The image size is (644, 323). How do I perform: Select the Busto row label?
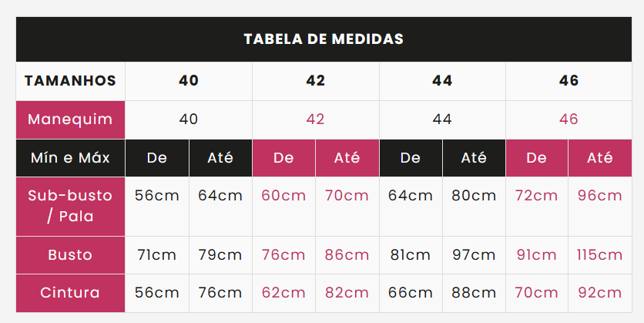tap(70, 255)
